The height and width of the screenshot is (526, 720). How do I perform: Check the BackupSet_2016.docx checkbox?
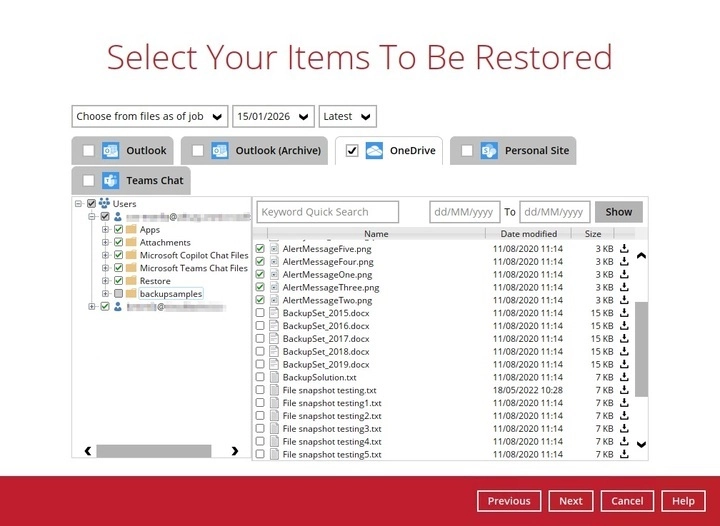tap(260, 326)
